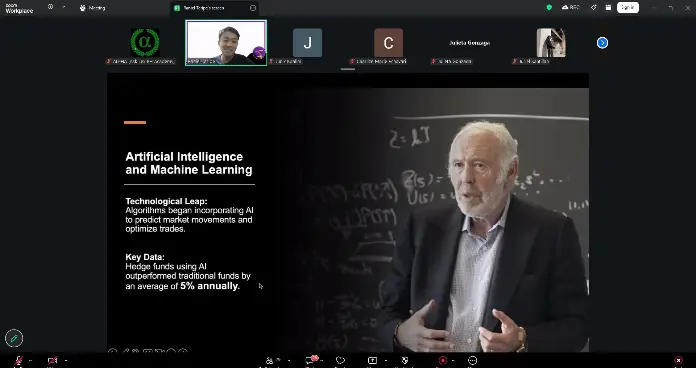
Task: Expand audio options caret beside microphone
Action: (x=30, y=360)
